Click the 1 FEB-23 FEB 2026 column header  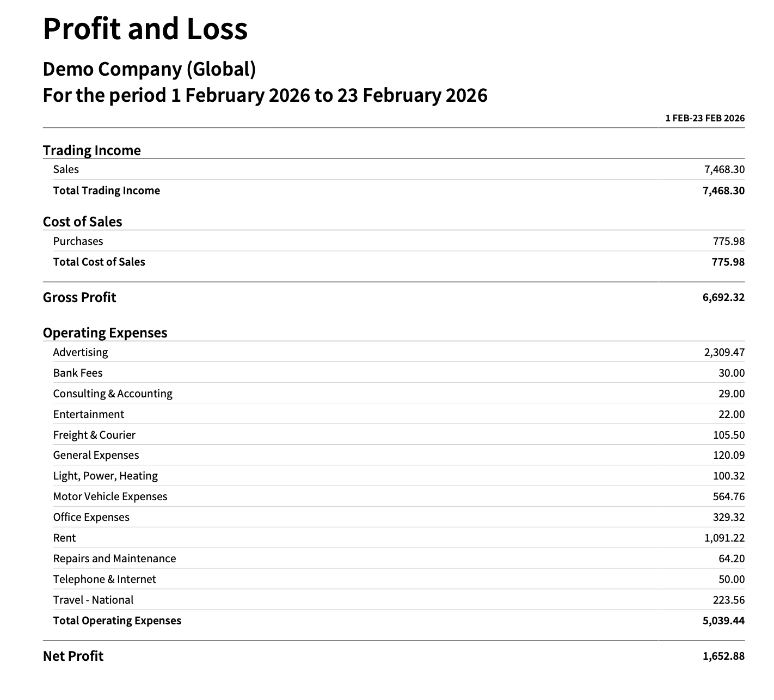pos(705,118)
